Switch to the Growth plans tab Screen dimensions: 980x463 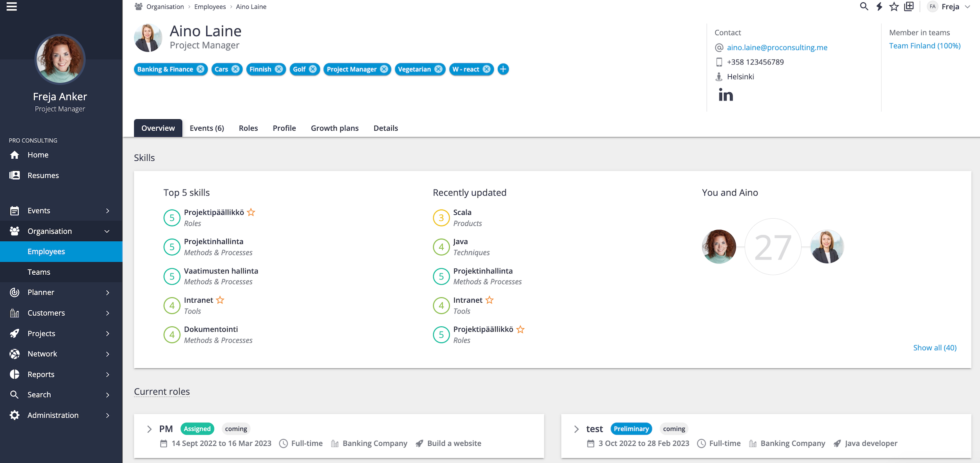[335, 128]
